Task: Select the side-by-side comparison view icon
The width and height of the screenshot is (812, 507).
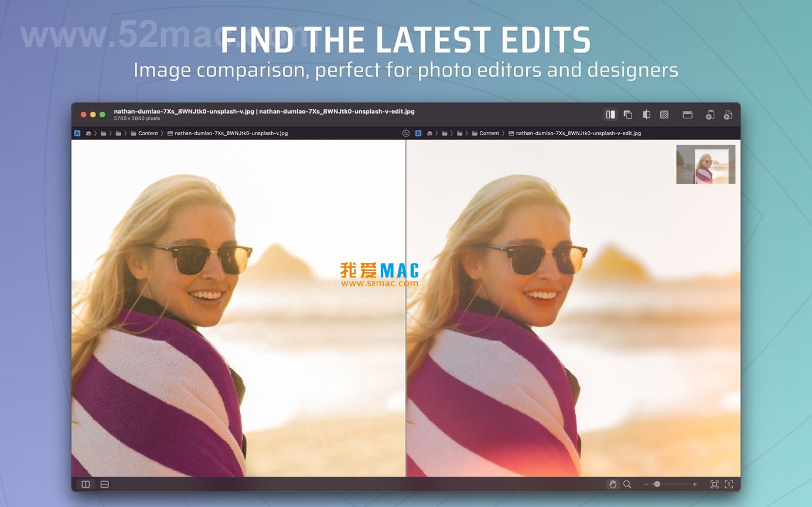Action: 610,115
